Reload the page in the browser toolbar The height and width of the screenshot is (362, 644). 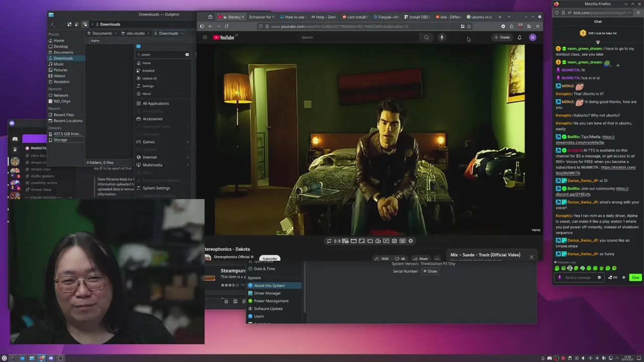(226, 26)
